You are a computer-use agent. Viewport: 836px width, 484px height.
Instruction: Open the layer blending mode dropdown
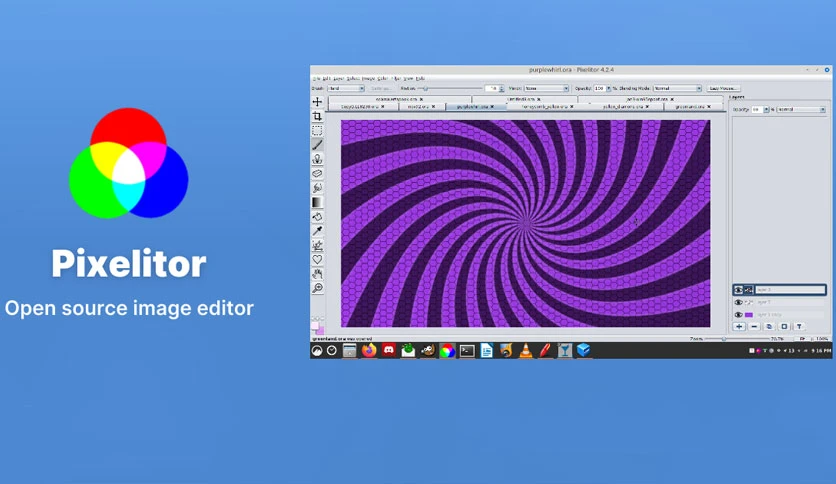801,109
